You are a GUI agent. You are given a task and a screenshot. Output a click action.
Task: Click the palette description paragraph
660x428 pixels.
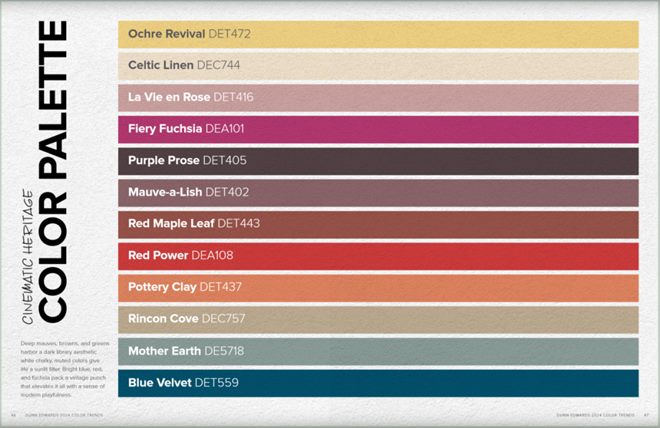[64, 369]
